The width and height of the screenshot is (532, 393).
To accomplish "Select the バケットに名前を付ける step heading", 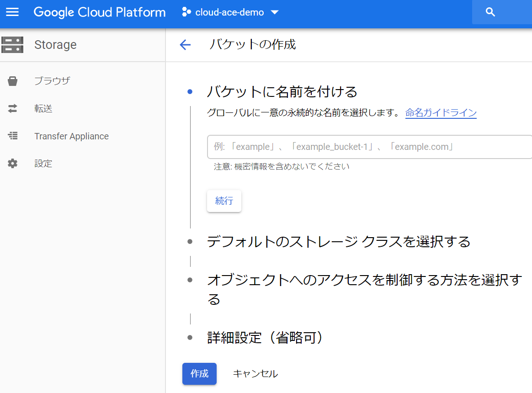I will click(x=282, y=92).
